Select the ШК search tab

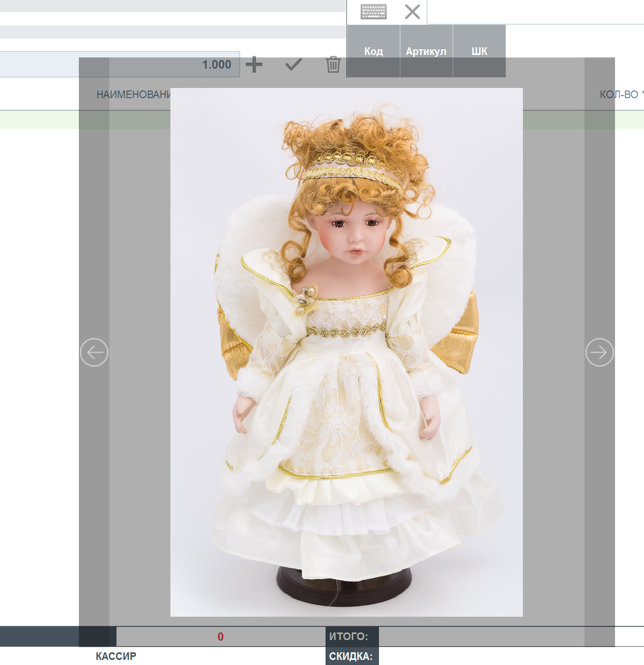pos(479,51)
